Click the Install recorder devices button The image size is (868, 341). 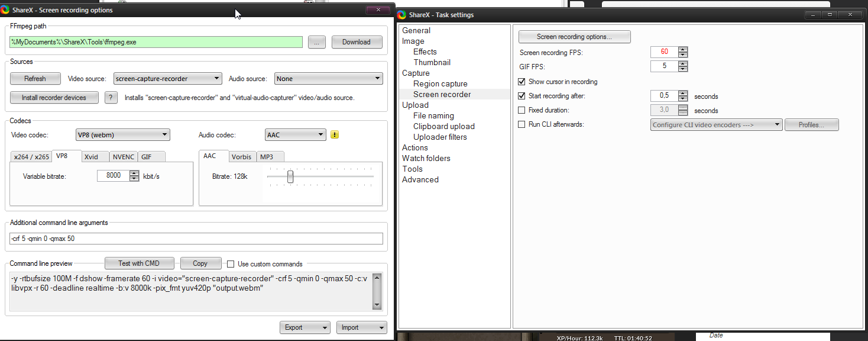[54, 98]
